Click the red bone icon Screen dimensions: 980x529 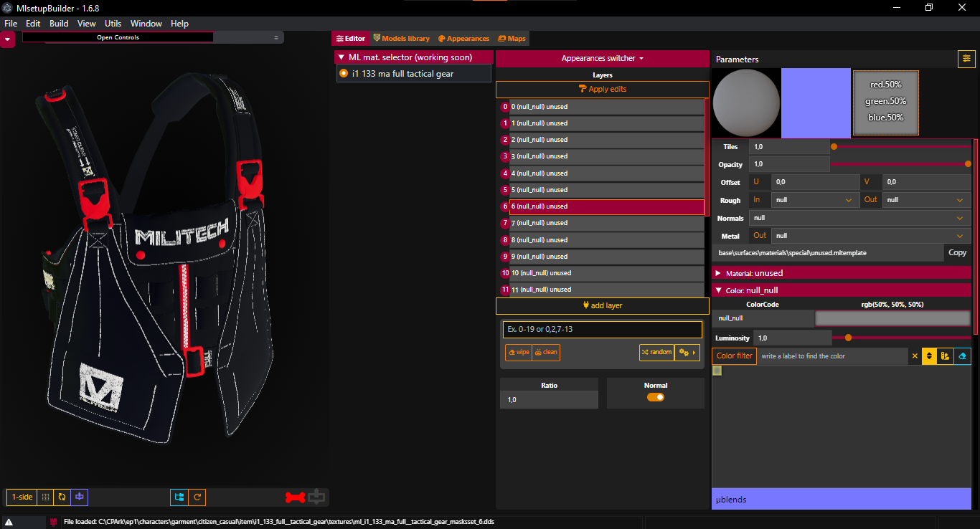[295, 497]
